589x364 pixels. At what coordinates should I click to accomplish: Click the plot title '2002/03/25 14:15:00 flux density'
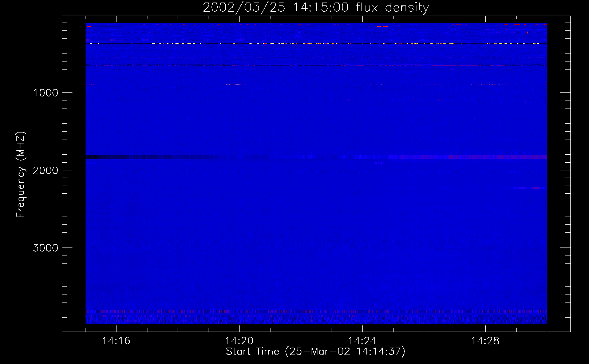[316, 8]
